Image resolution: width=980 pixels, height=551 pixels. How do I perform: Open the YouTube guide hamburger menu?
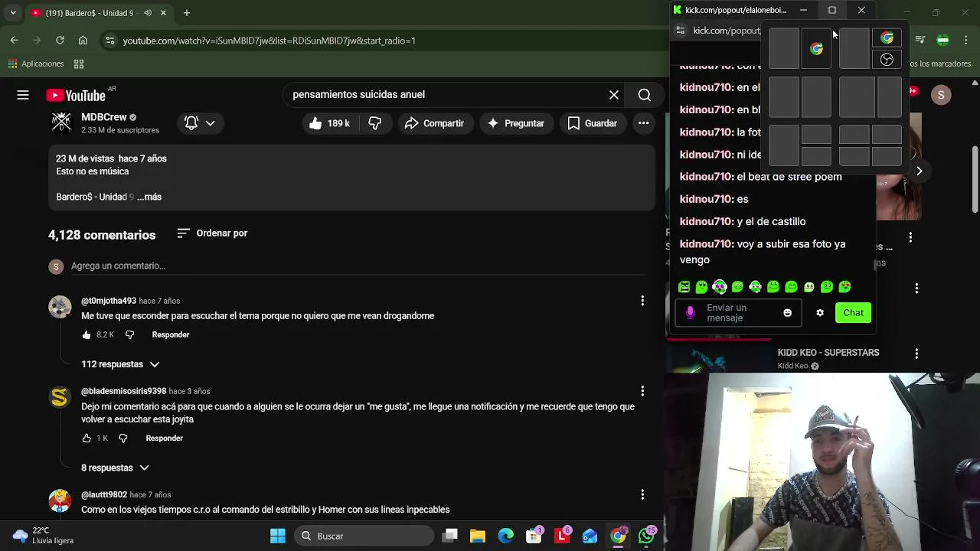pos(23,95)
